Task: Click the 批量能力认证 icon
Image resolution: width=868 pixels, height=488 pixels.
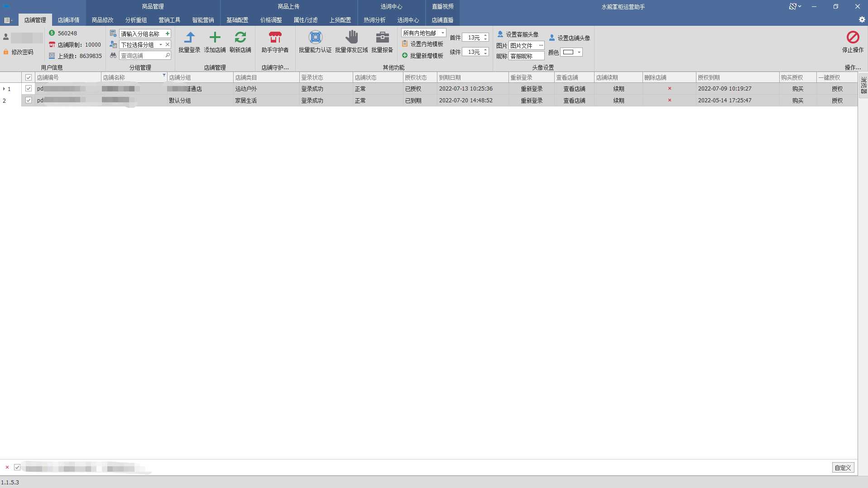Action: 315,38
